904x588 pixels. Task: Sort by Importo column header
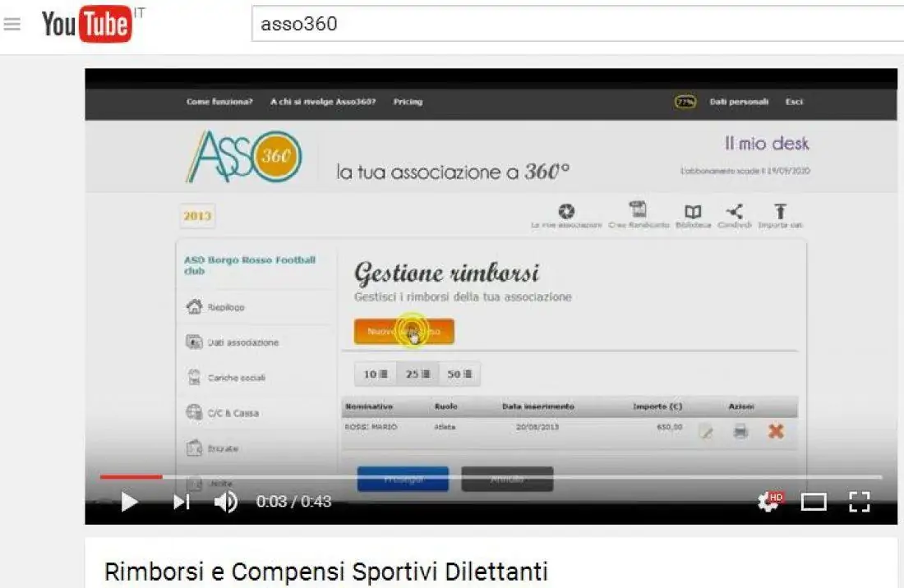[x=657, y=407]
